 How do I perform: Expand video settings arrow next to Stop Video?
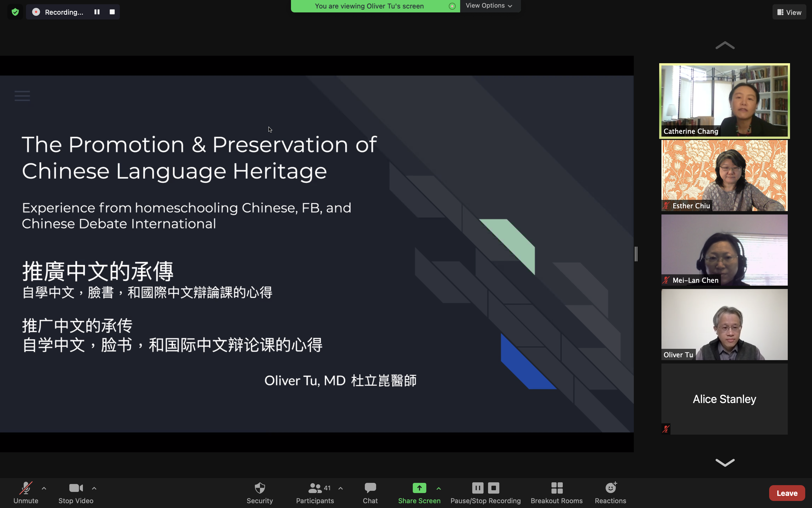(94, 488)
